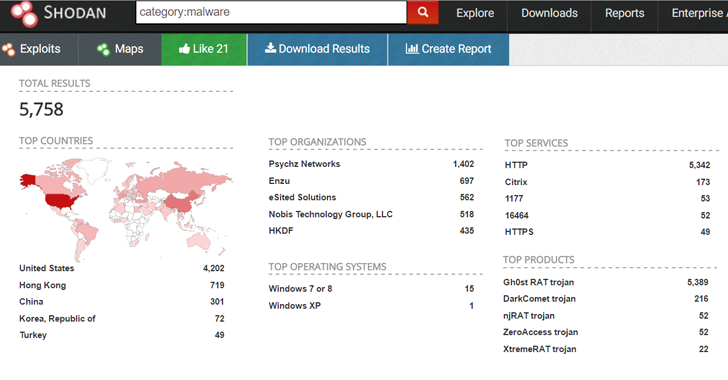This screenshot has width=728, height=380.
Task: Open the Explore menu
Action: [x=474, y=13]
